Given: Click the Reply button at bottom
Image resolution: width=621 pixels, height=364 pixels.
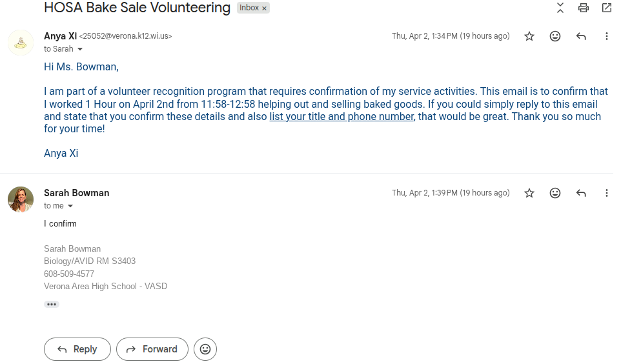Looking at the screenshot, I should [77, 349].
